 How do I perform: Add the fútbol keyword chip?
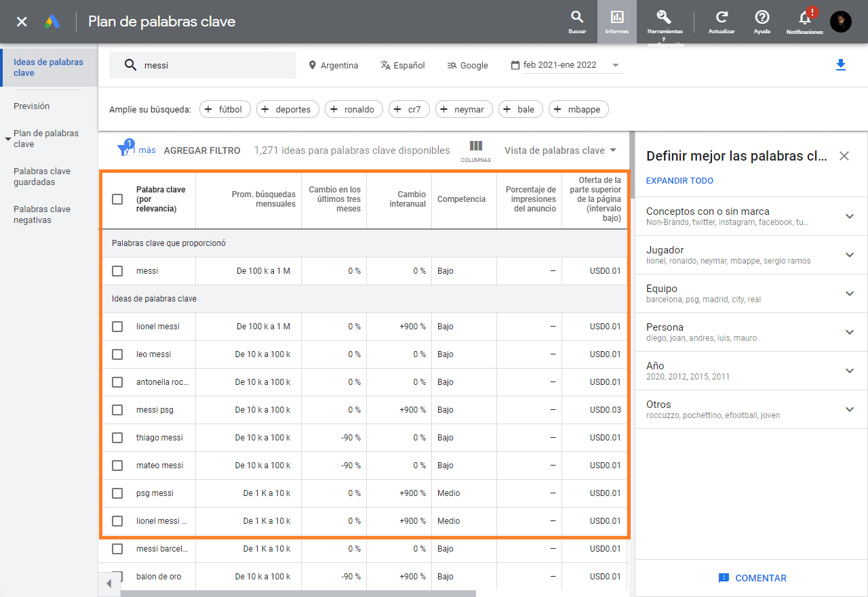click(224, 108)
